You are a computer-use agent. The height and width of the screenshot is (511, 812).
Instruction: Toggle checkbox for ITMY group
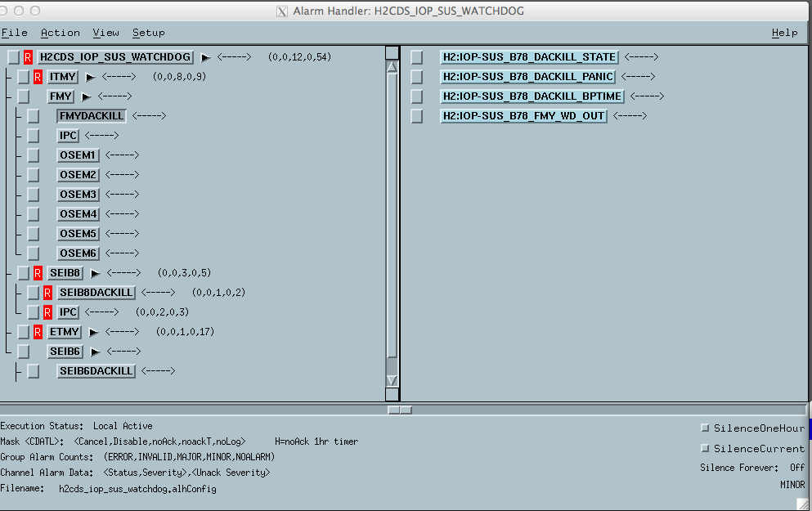23,77
